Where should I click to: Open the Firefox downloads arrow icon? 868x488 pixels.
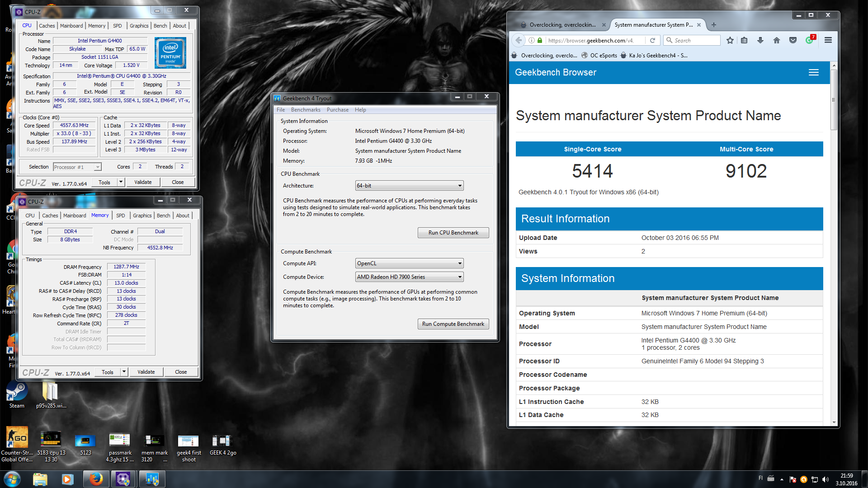pos(760,40)
